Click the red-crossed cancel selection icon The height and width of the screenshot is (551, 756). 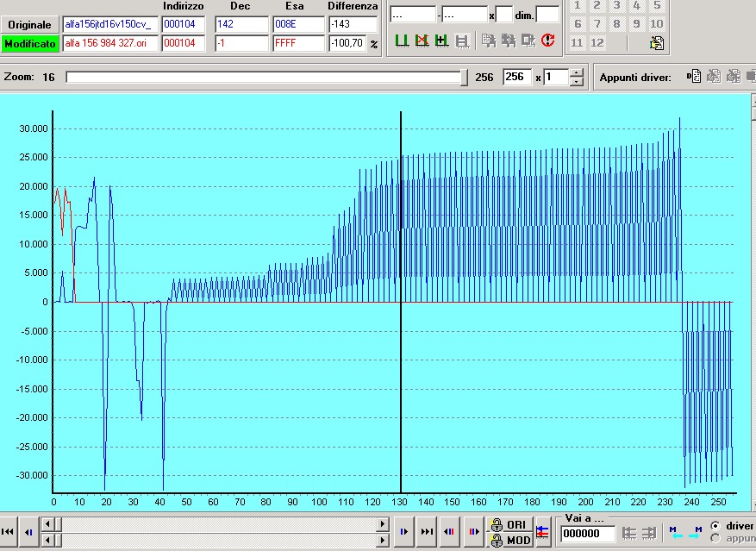tap(422, 41)
